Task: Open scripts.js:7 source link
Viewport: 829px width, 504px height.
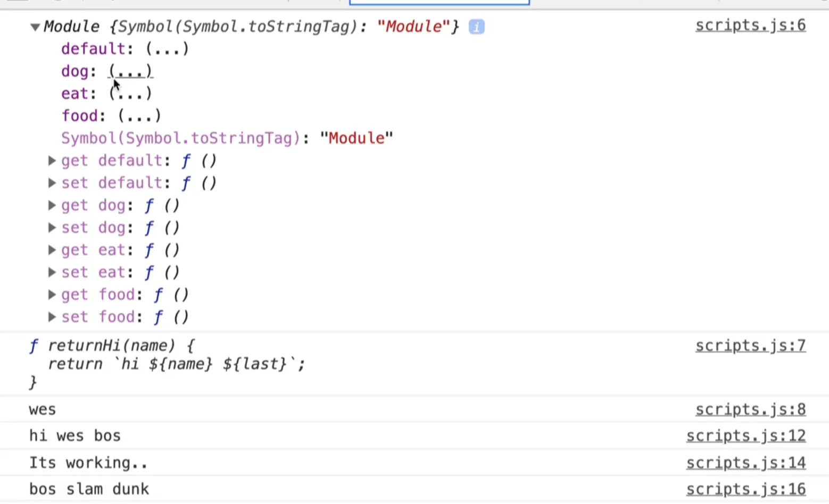Action: click(x=750, y=346)
